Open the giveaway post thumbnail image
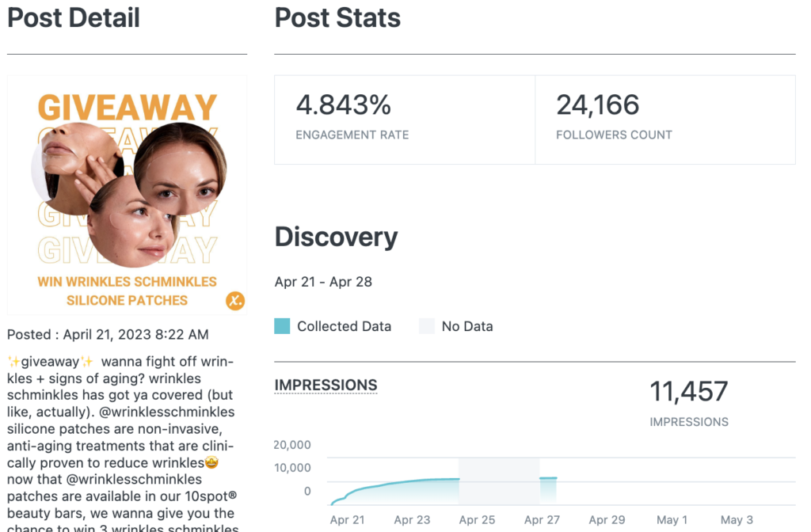 (x=127, y=195)
